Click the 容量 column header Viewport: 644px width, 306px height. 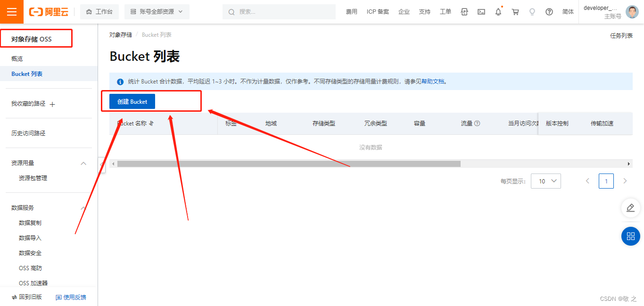(x=420, y=124)
